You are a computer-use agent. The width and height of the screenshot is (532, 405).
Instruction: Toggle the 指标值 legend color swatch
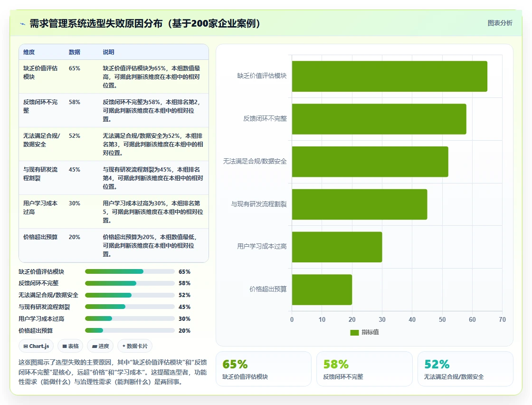point(354,332)
